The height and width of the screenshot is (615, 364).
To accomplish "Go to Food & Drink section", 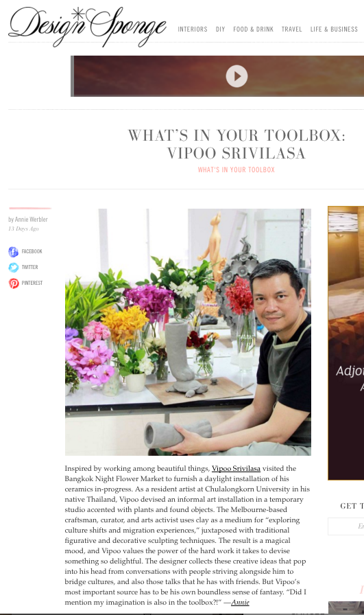I will 253,30.
